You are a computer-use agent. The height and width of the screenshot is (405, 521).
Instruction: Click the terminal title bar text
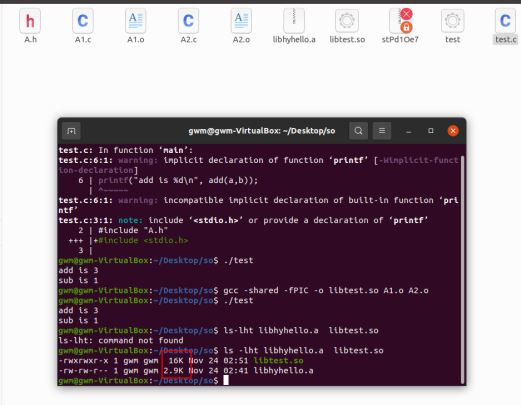pos(262,131)
